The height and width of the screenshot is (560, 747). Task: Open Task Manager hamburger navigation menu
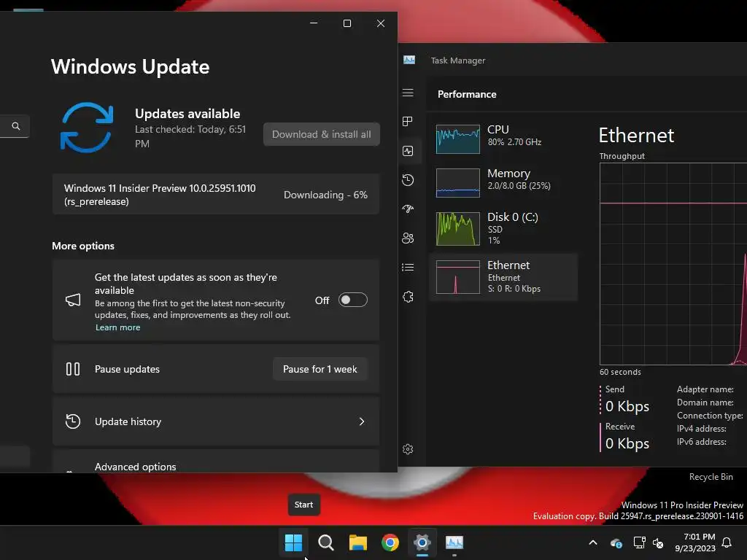(x=408, y=93)
